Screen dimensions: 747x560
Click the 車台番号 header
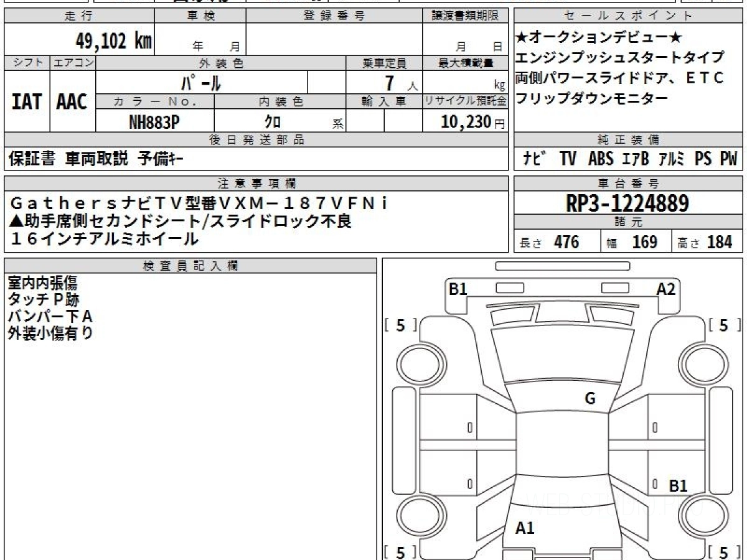(x=629, y=183)
